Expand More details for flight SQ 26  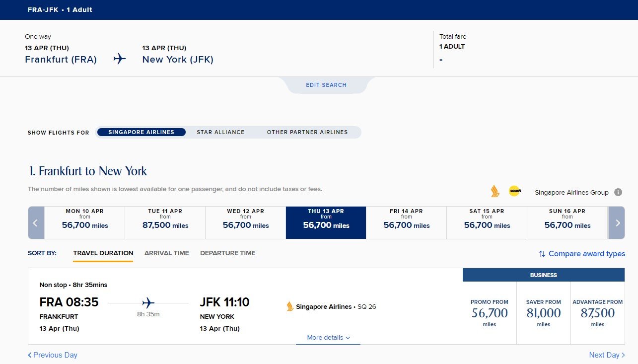pyautogui.click(x=328, y=338)
